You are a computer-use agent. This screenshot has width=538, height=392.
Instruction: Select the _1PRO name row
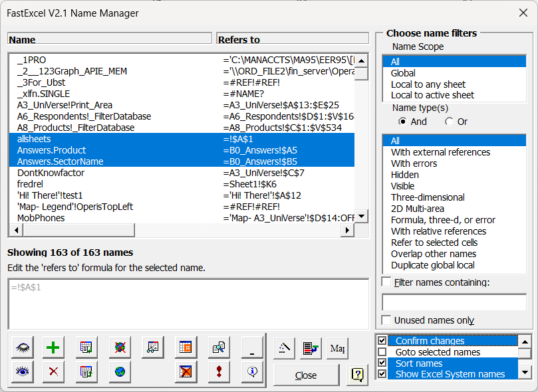coord(182,60)
